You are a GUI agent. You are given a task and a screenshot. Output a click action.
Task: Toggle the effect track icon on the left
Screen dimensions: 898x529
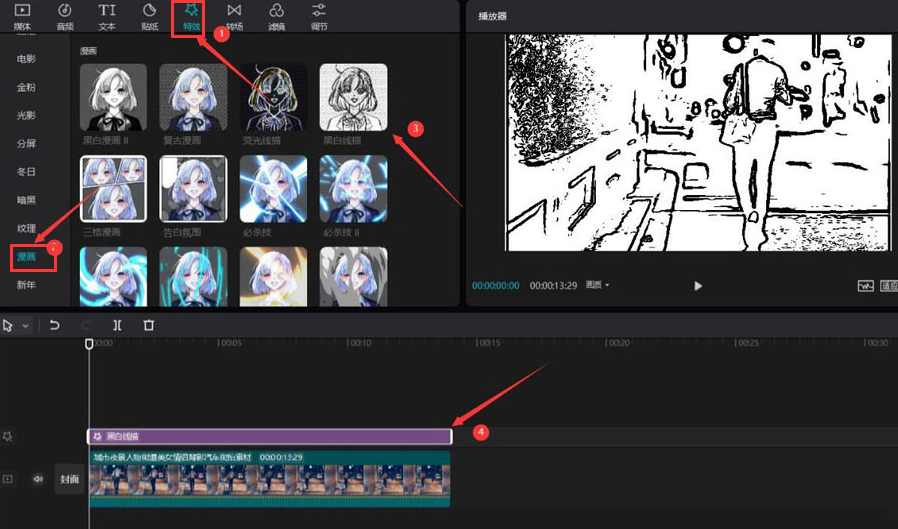9,437
